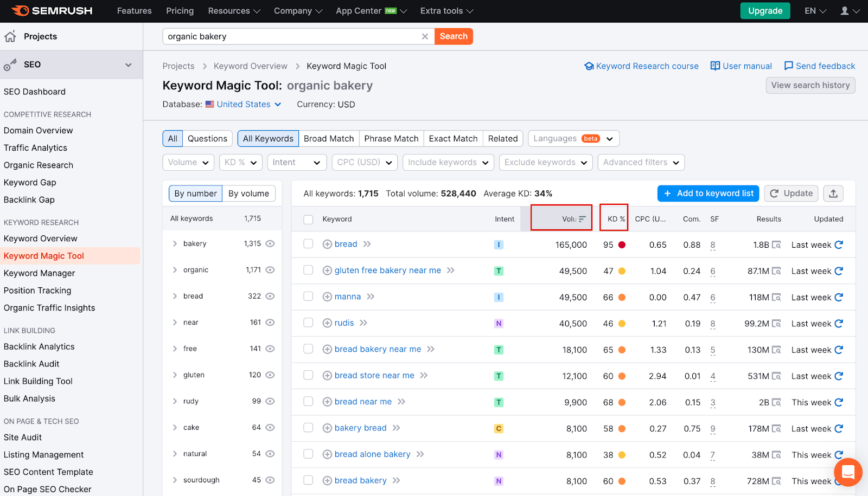Image resolution: width=868 pixels, height=496 pixels.
Task: Toggle eye icon for 'organic' group
Action: (270, 270)
